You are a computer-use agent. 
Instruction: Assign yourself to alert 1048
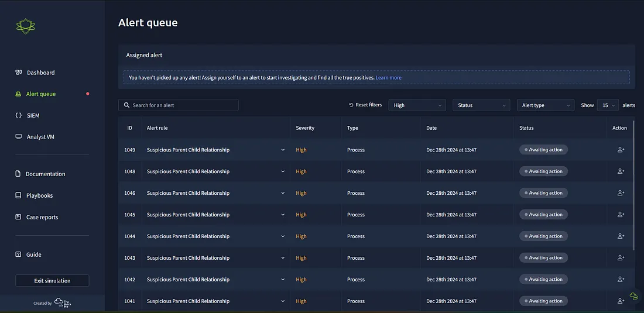coord(621,171)
